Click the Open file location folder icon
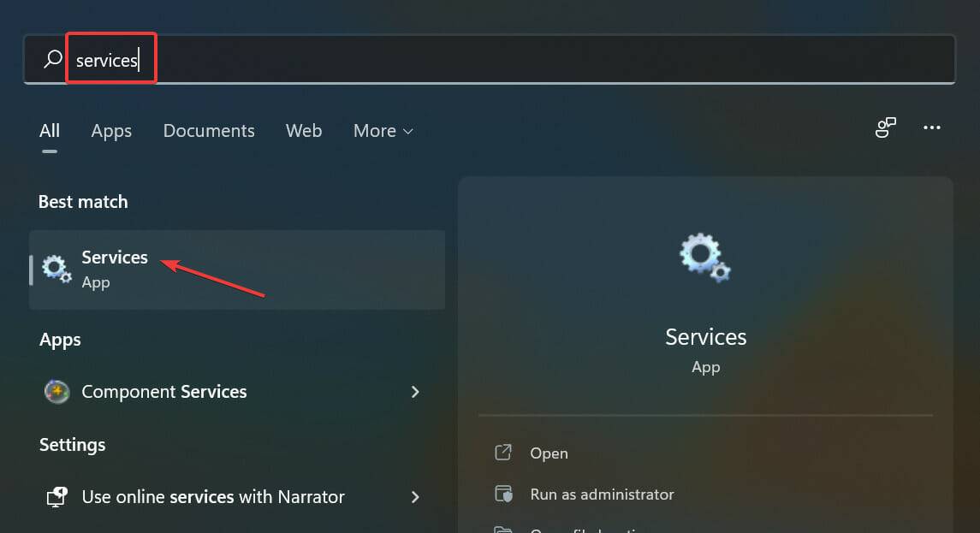The image size is (980, 533). 504,529
